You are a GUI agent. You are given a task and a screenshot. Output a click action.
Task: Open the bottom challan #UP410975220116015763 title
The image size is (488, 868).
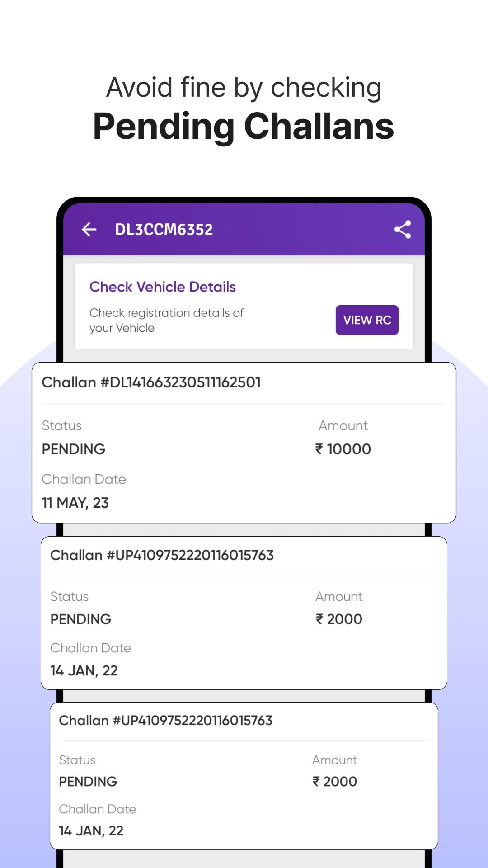pyautogui.click(x=166, y=720)
